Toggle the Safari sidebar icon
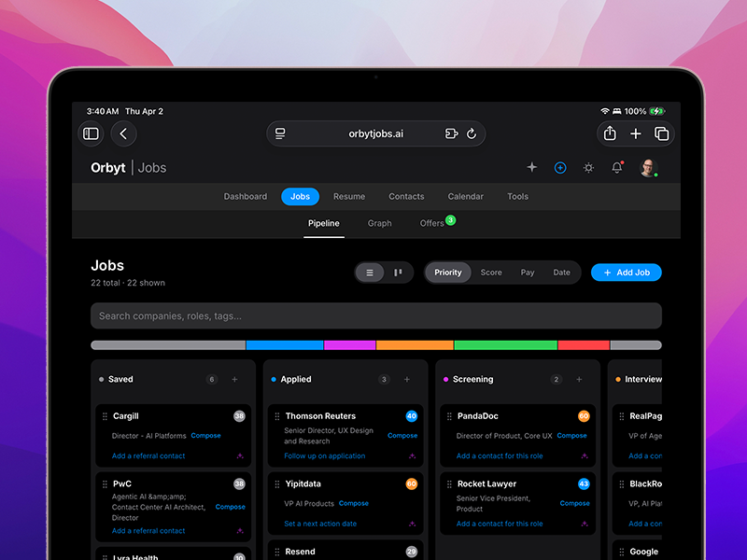This screenshot has height=560, width=747. click(91, 133)
